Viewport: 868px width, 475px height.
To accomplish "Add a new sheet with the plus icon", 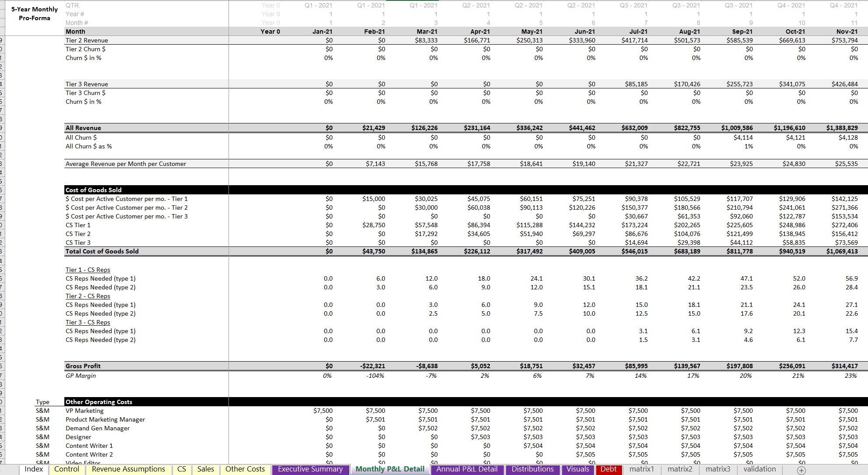I will click(x=801, y=470).
